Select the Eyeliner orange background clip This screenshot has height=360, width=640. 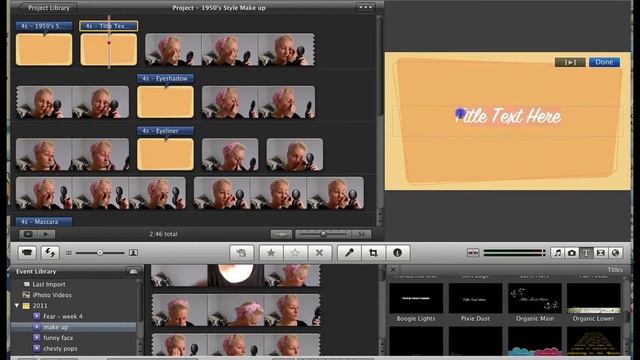(x=165, y=154)
